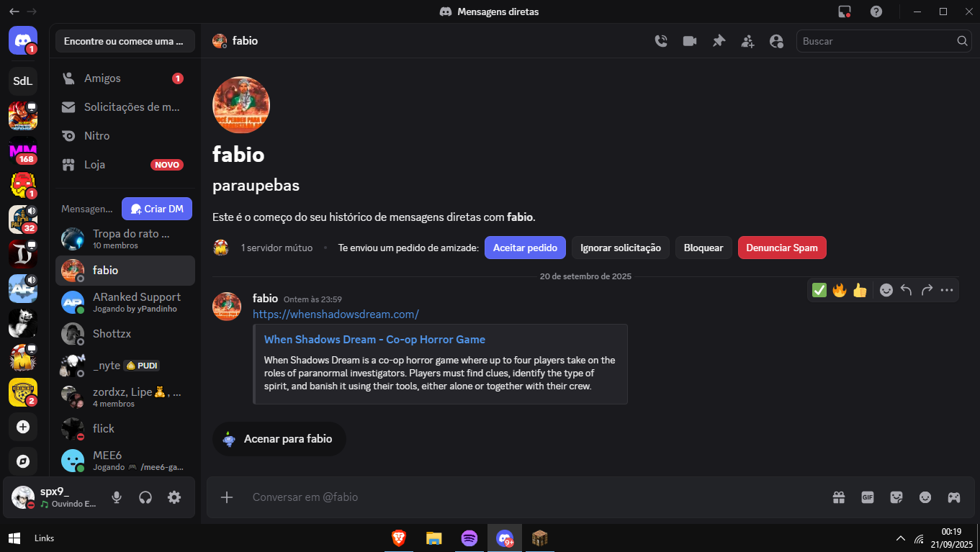Screen dimensions: 980x552
Task: Open attachment plus button in message bar
Action: pyautogui.click(x=227, y=497)
